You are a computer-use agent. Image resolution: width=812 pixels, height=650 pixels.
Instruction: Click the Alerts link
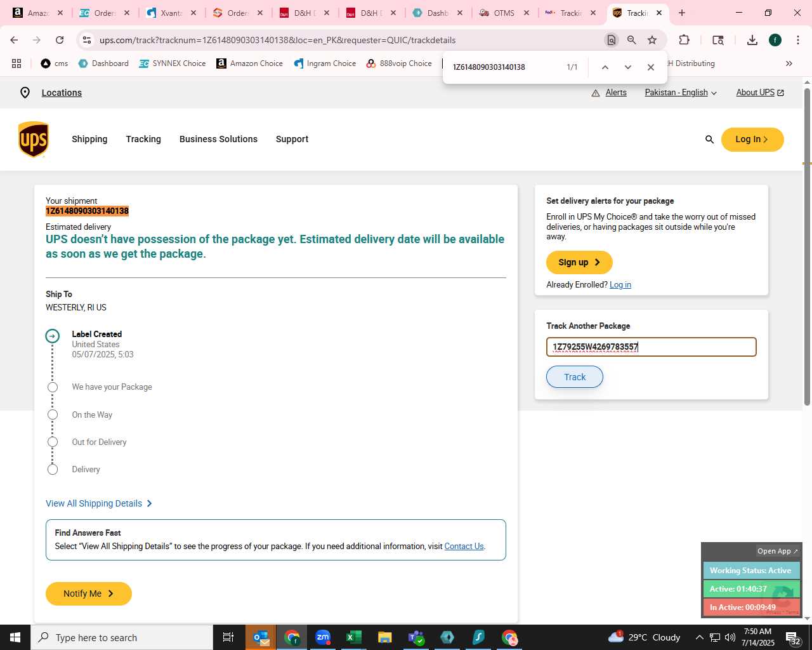click(x=616, y=93)
